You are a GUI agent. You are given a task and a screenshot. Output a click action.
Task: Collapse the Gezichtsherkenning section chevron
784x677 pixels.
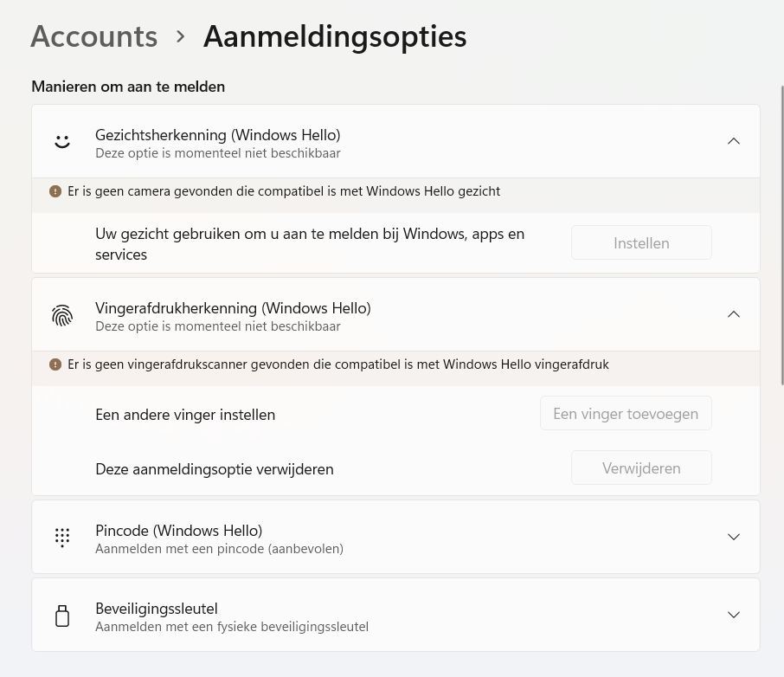pyautogui.click(x=734, y=141)
